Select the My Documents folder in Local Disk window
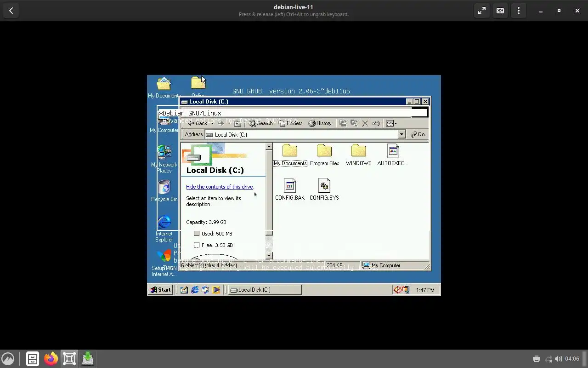This screenshot has width=588, height=368. coord(290,155)
